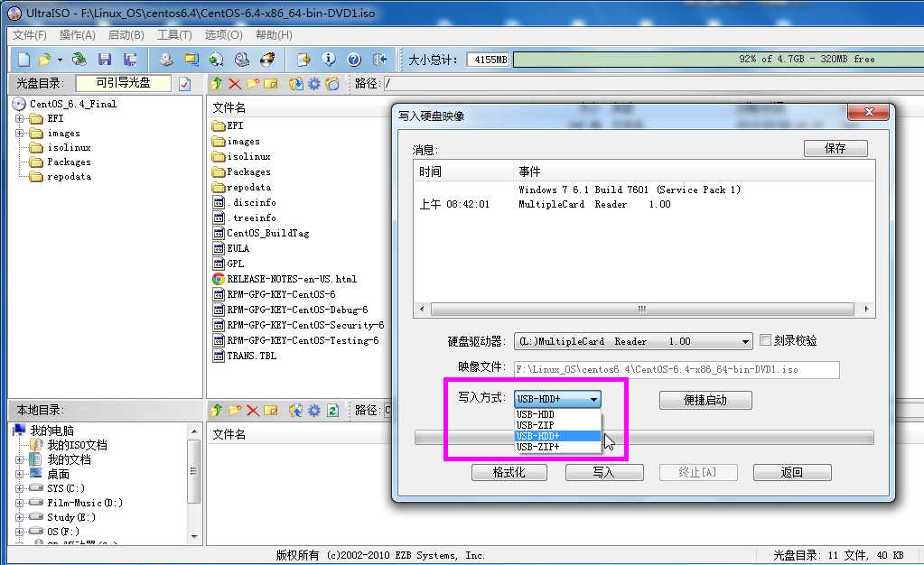The height and width of the screenshot is (565, 924).
Task: Enable the 刻录校验 verify checkbox
Action: point(765,340)
